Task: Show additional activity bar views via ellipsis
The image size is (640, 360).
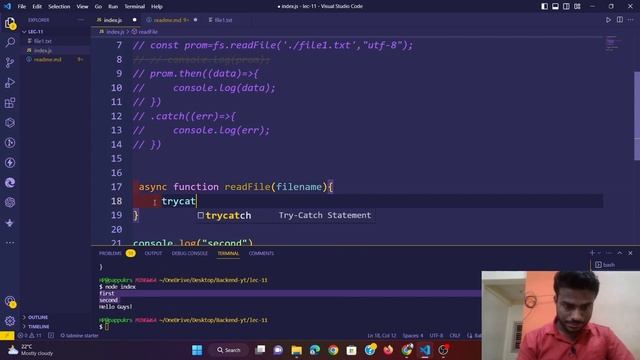Action: click(10, 242)
